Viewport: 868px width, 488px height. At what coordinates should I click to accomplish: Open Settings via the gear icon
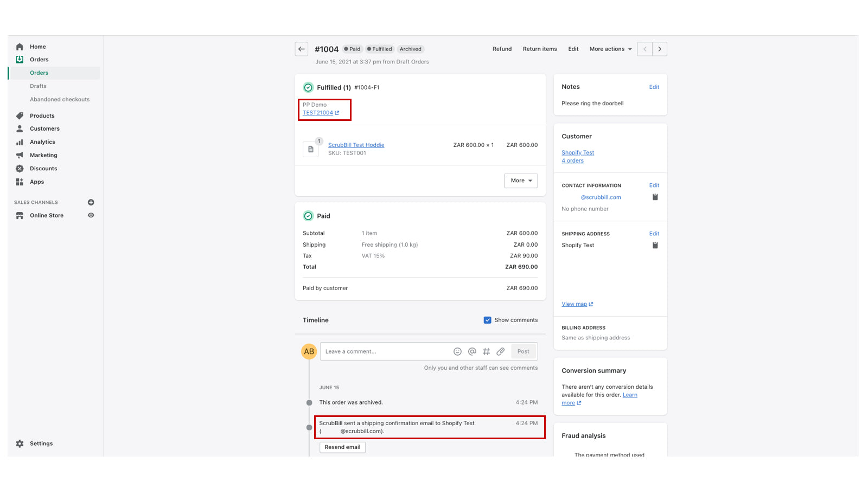pos(20,443)
